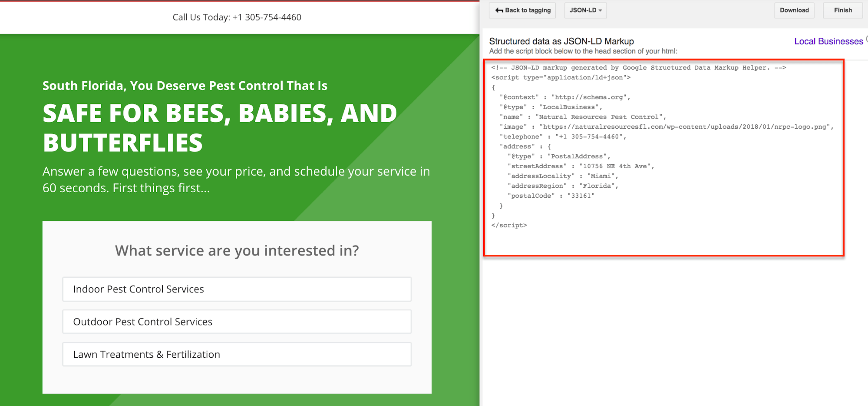Click the "telephone" line in JSON-LD

563,136
